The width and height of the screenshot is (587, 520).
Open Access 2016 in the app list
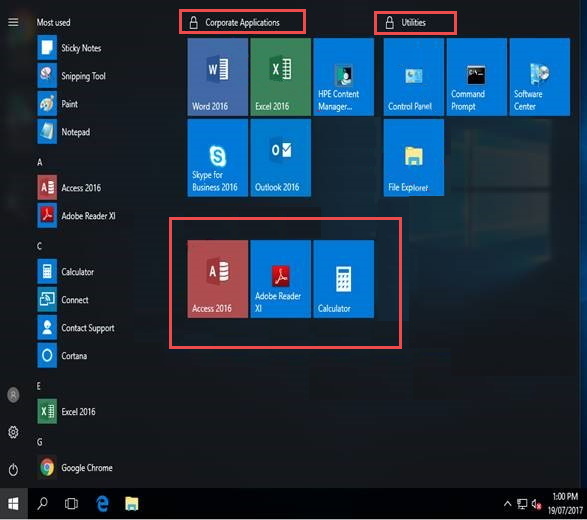[70, 188]
